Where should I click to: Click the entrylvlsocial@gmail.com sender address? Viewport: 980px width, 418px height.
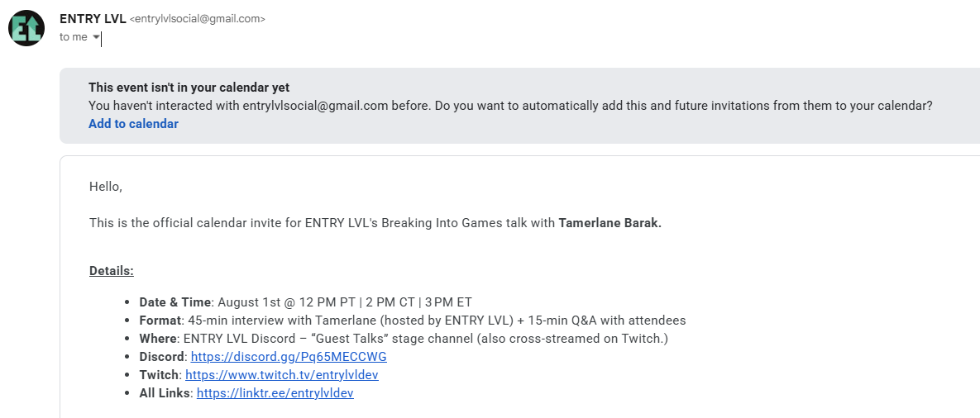198,19
